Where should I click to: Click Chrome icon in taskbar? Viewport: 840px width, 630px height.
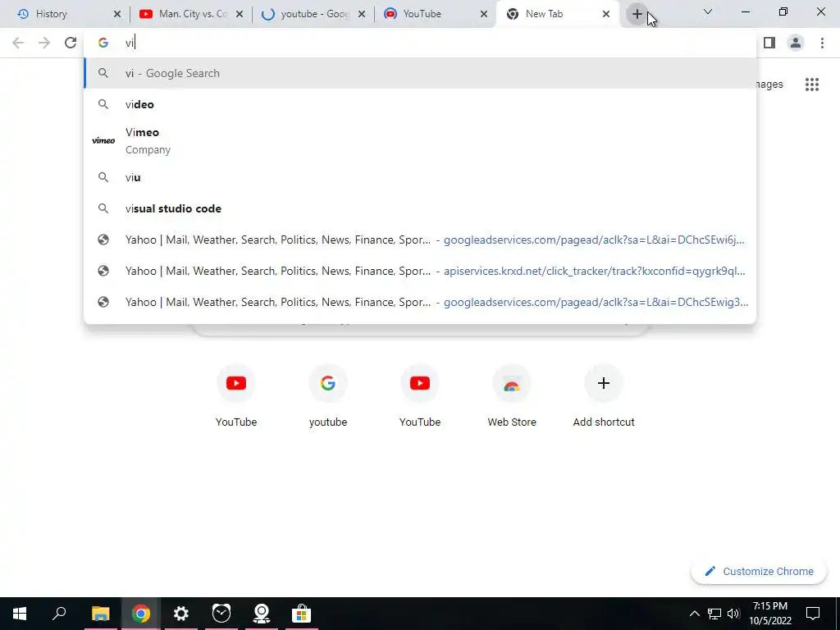(140, 614)
